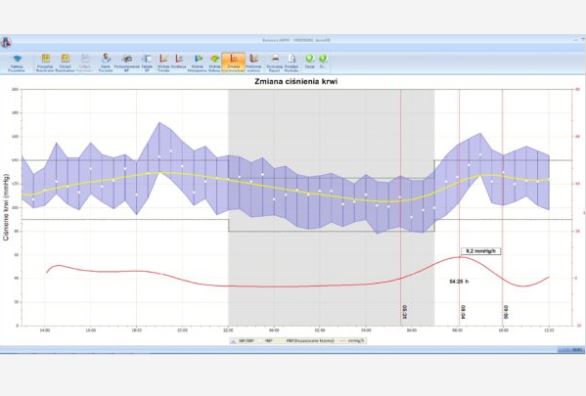Open the table icon in the toolbar

pyautogui.click(x=147, y=59)
